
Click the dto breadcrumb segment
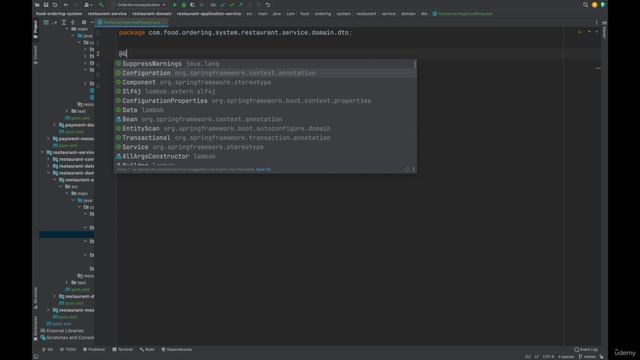[424, 13]
